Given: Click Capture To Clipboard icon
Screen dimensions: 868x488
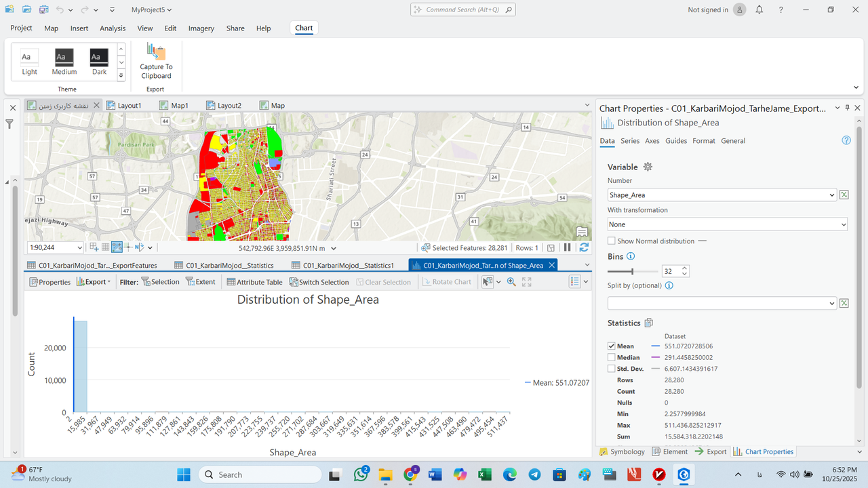Looking at the screenshot, I should [156, 53].
